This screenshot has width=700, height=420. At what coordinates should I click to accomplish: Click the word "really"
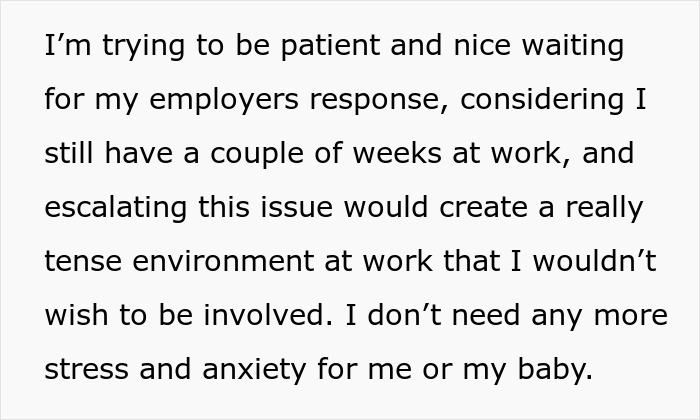(605, 210)
